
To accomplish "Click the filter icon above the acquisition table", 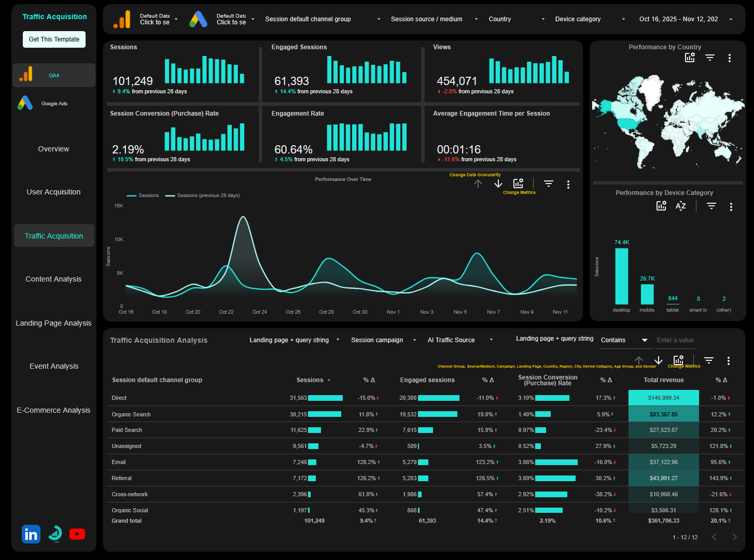I will (x=709, y=360).
